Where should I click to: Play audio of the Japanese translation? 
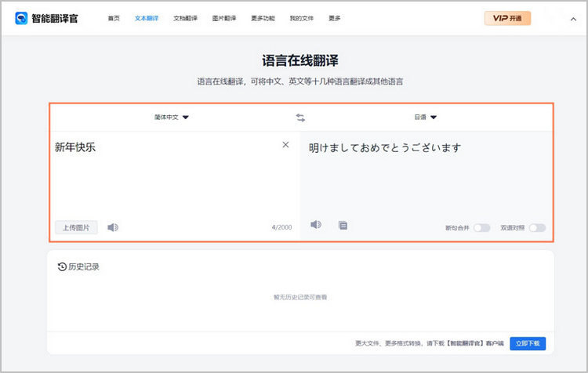(316, 225)
